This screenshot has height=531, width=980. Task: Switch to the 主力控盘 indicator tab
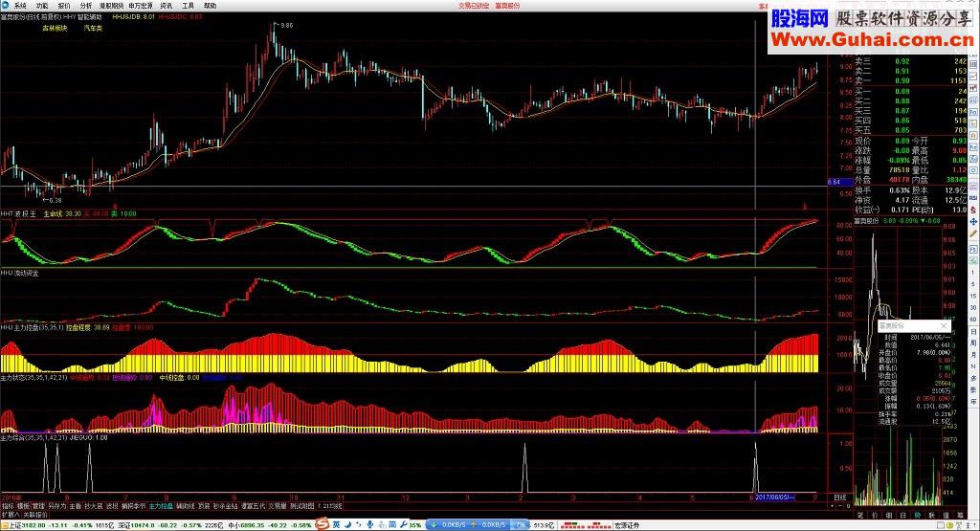tap(161, 506)
